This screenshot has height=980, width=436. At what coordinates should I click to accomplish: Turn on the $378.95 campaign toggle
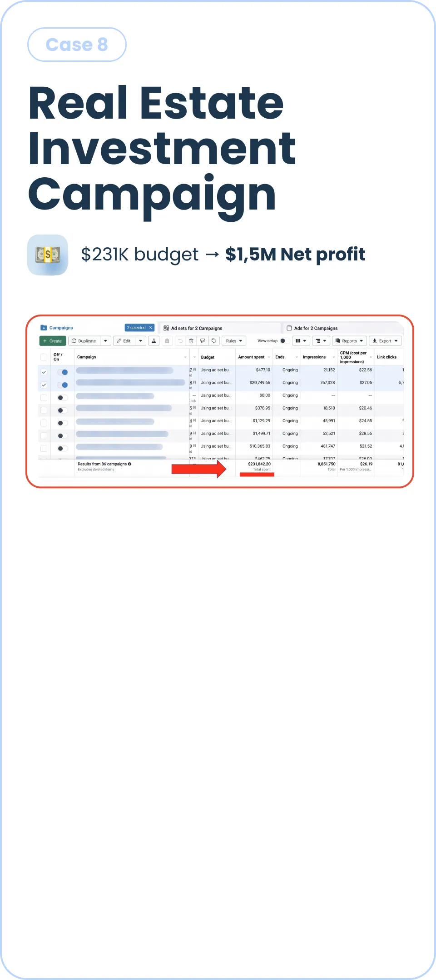(63, 410)
